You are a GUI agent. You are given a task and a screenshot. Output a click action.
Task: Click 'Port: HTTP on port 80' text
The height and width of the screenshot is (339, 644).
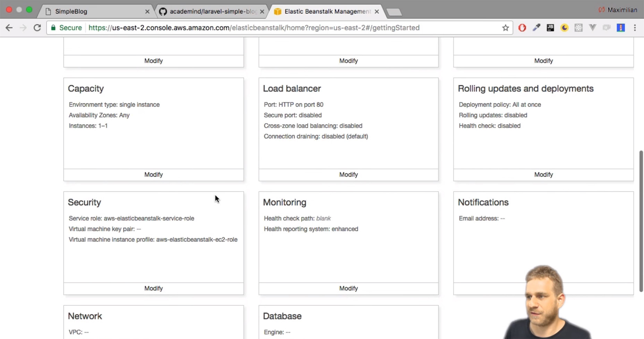click(x=294, y=105)
